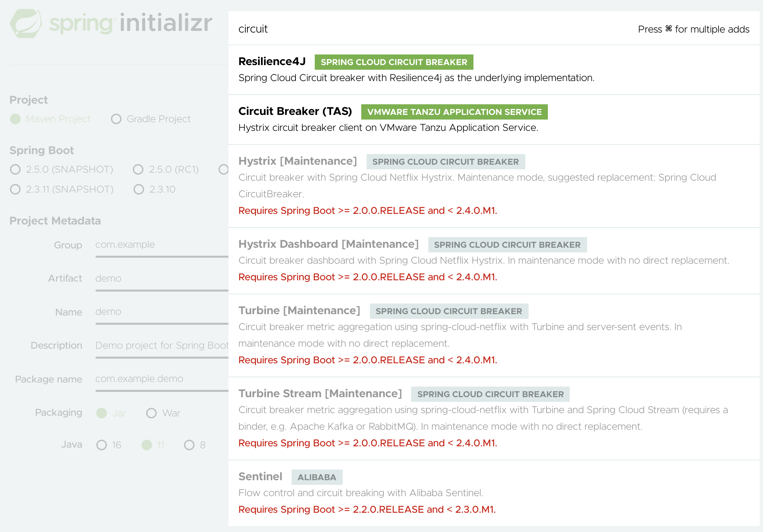The width and height of the screenshot is (763, 532).
Task: Choose Java version 16
Action: click(101, 445)
